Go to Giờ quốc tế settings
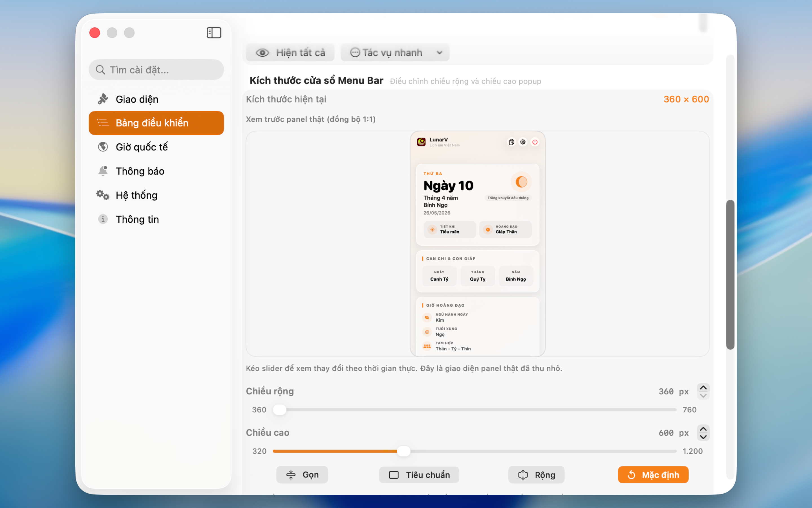The image size is (812, 508). (156, 147)
